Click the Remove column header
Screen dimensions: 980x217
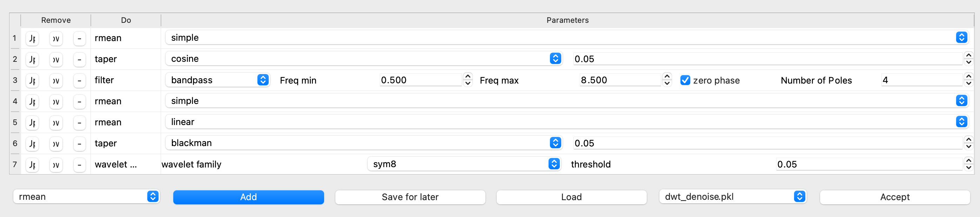coord(56,20)
